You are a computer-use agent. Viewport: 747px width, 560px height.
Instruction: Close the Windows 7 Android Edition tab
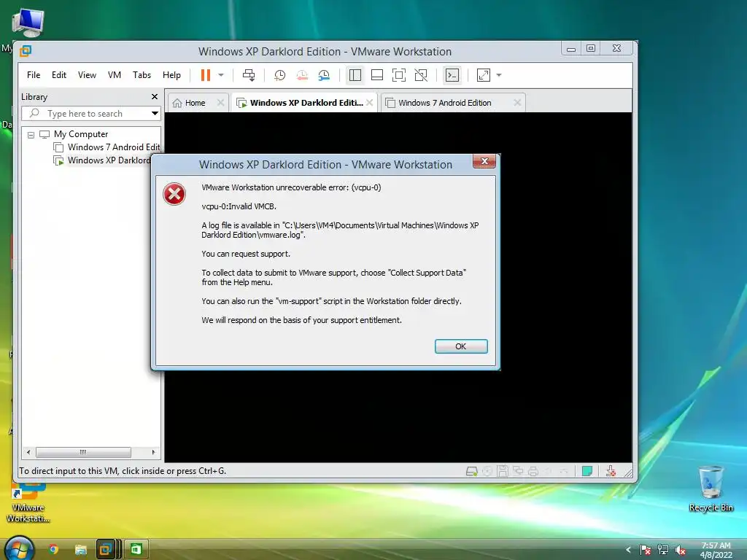click(517, 103)
